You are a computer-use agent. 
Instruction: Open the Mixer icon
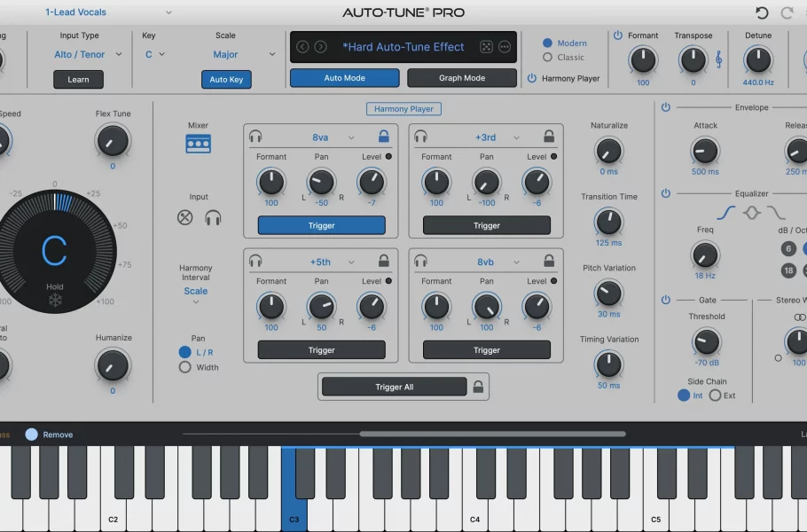[x=198, y=144]
